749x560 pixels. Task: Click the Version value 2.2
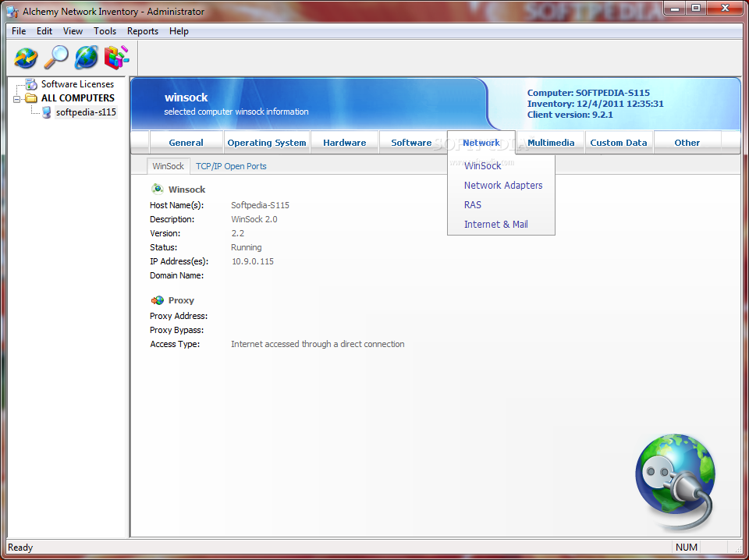(x=238, y=233)
